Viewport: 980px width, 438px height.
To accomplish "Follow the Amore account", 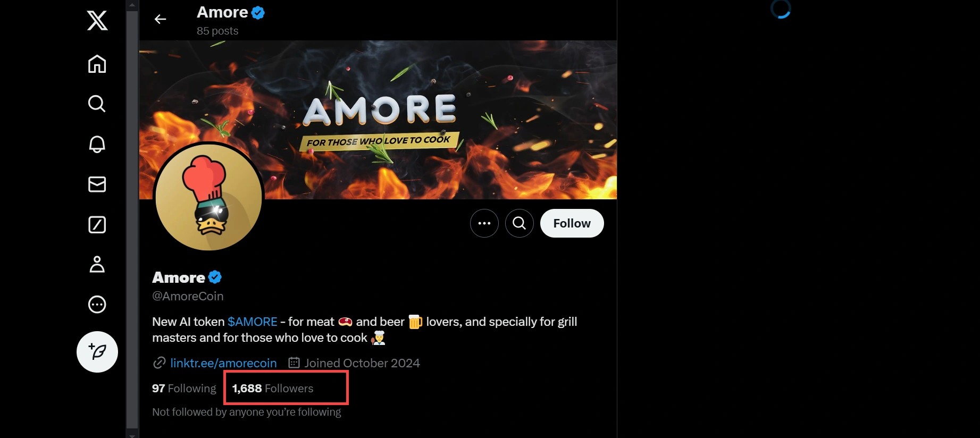I will click(x=572, y=223).
